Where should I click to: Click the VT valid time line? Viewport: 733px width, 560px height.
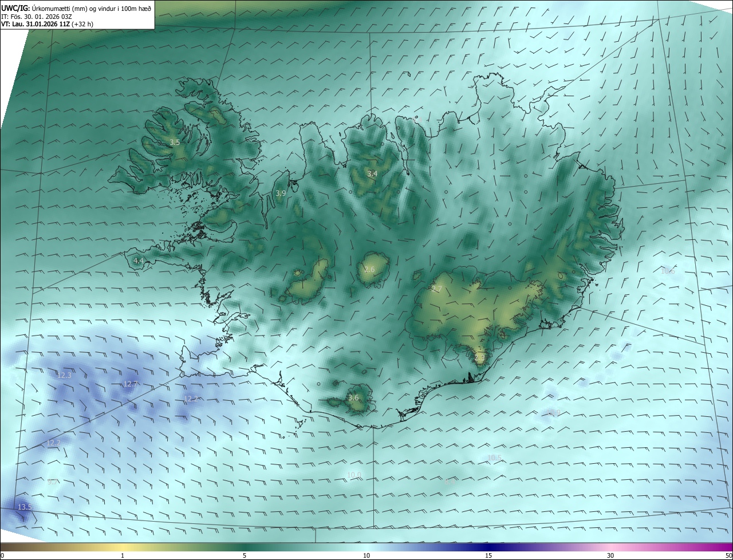pyautogui.click(x=46, y=24)
